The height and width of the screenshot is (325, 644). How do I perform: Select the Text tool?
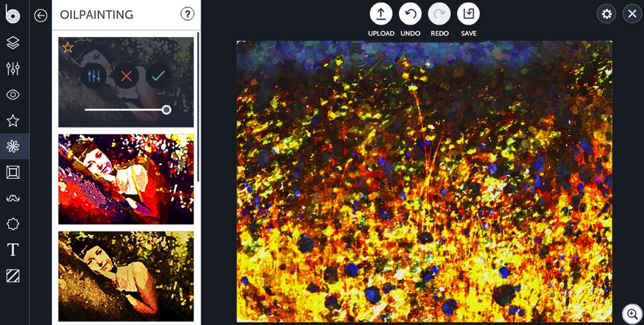click(13, 249)
